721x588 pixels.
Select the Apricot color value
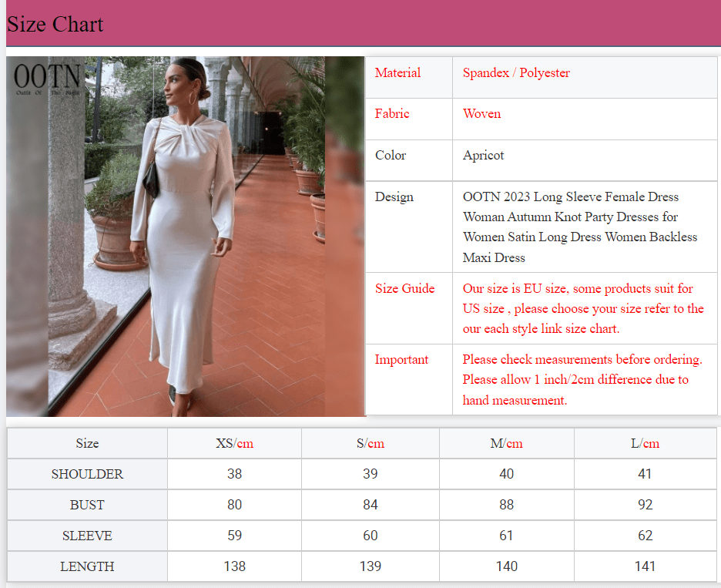tap(483, 155)
